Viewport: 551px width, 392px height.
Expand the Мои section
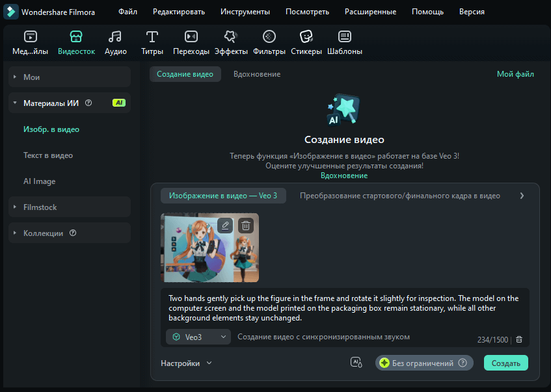(70, 77)
